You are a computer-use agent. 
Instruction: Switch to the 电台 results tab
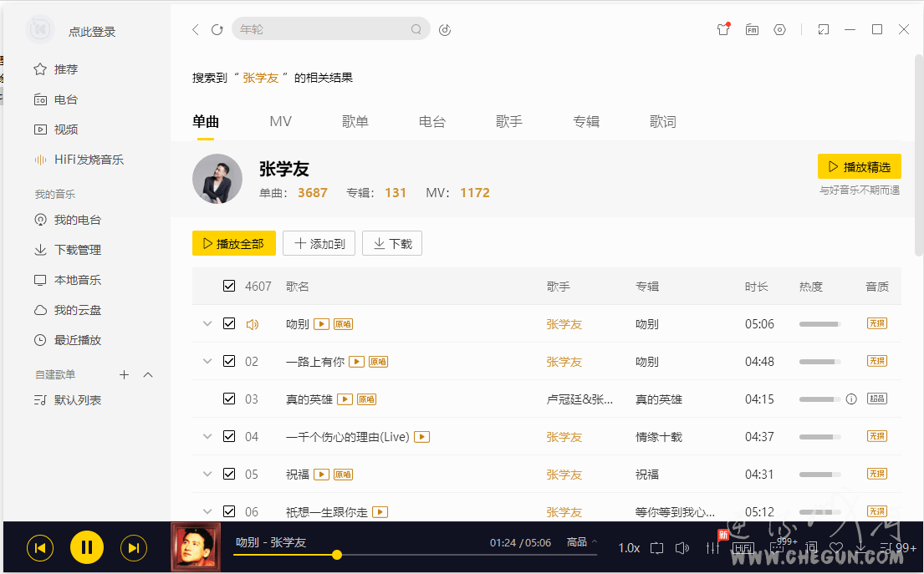(432, 122)
